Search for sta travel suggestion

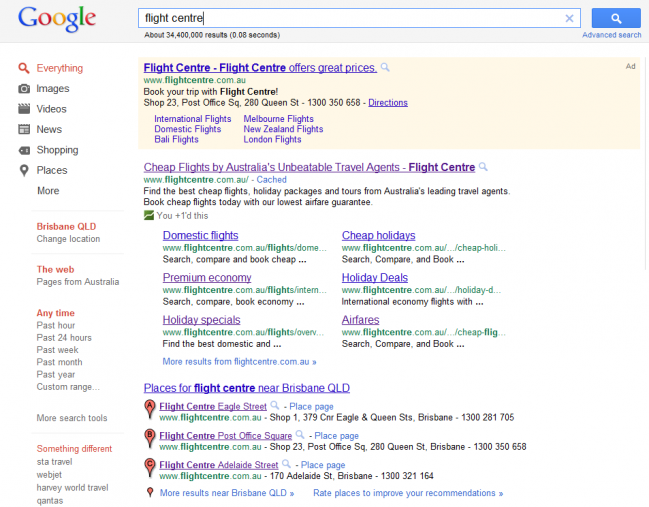coord(54,462)
